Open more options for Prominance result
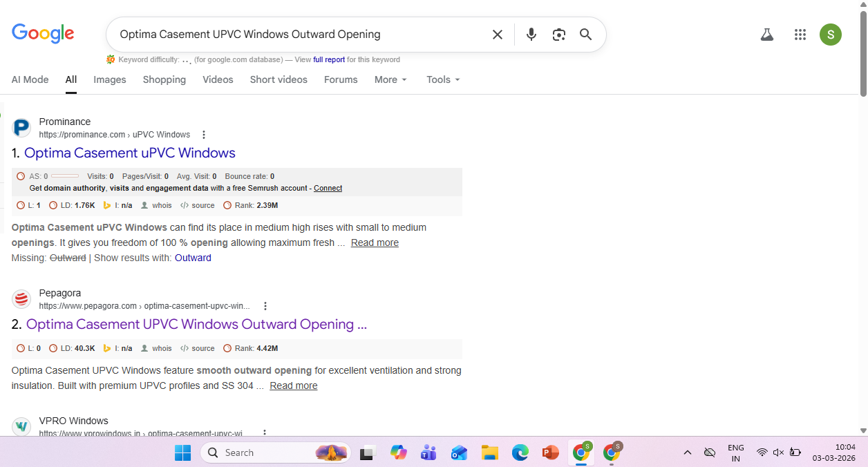This screenshot has height=467, width=868. tap(203, 135)
